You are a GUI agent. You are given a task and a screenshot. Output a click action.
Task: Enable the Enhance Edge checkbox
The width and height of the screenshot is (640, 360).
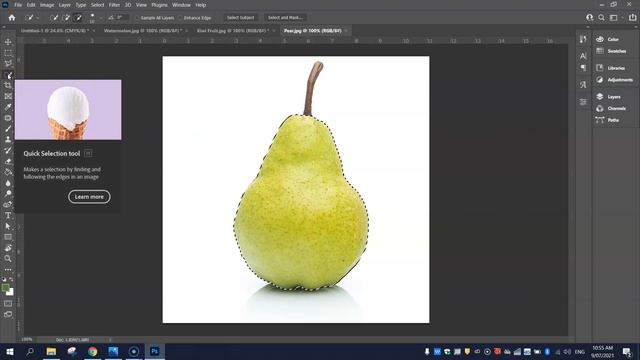180,18
